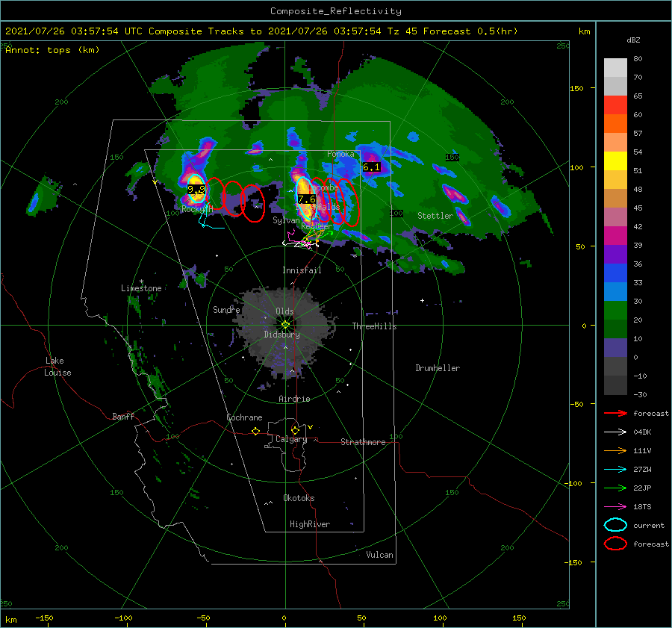
Task: Click the ThreeHills town label
Action: point(374,326)
